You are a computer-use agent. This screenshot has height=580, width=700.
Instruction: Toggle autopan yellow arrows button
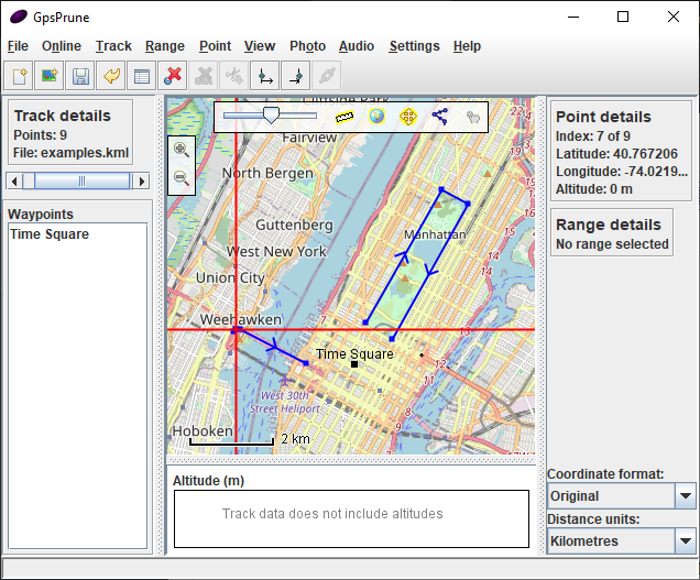(408, 117)
